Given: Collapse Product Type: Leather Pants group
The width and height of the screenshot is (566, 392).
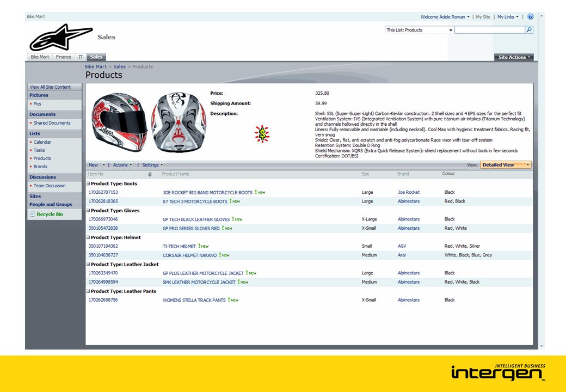Looking at the screenshot, I should coord(88,291).
